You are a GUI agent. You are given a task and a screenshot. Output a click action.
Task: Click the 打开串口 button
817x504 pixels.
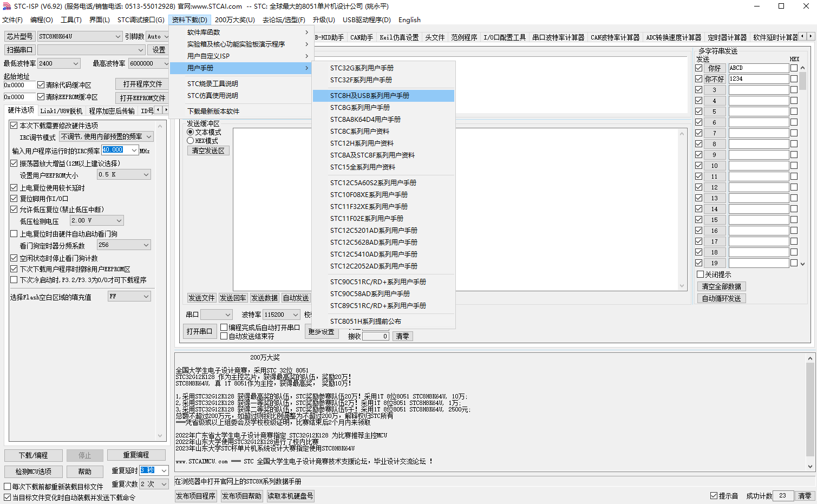click(x=199, y=331)
